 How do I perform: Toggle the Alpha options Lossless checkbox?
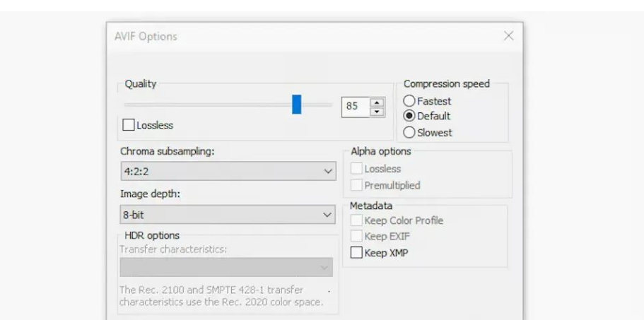[357, 169]
